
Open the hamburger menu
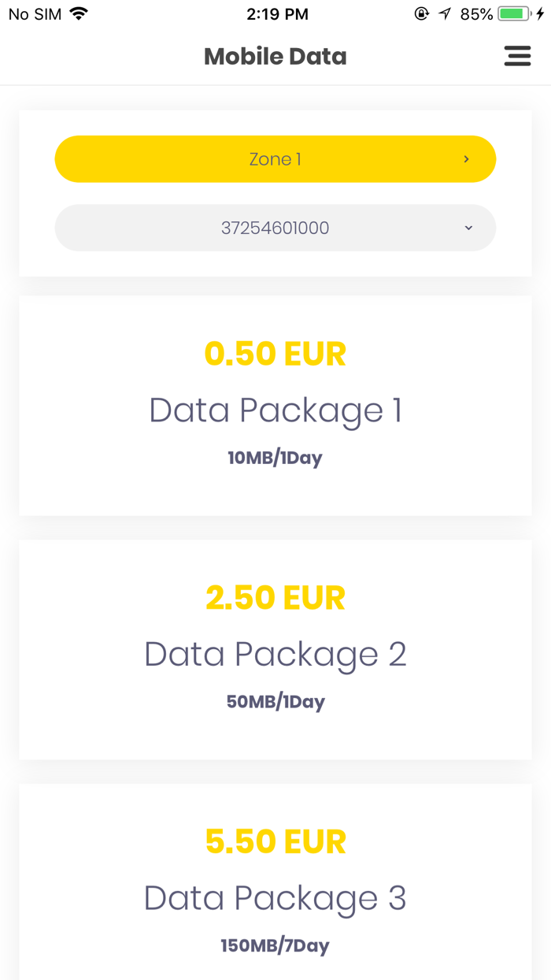click(x=517, y=56)
